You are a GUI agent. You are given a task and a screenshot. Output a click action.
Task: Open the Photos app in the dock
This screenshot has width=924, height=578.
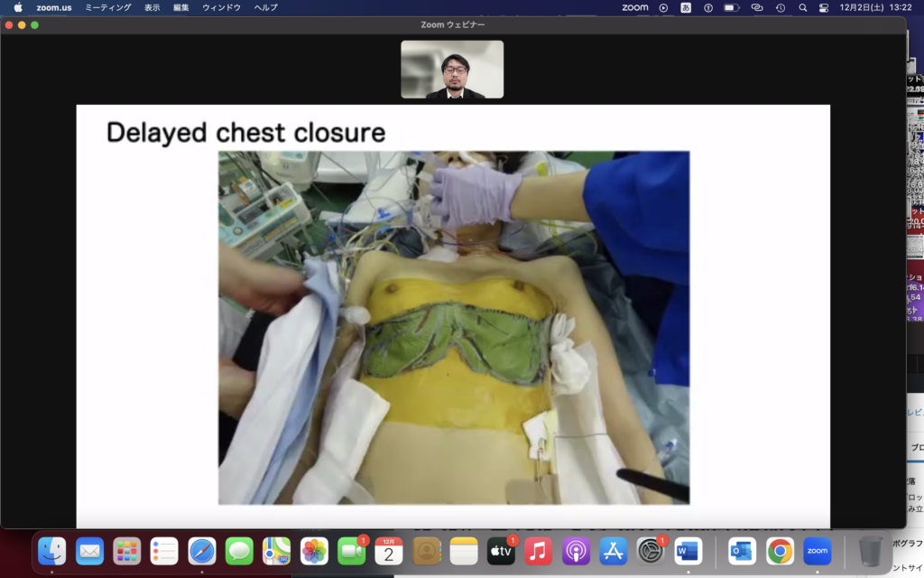pos(314,550)
